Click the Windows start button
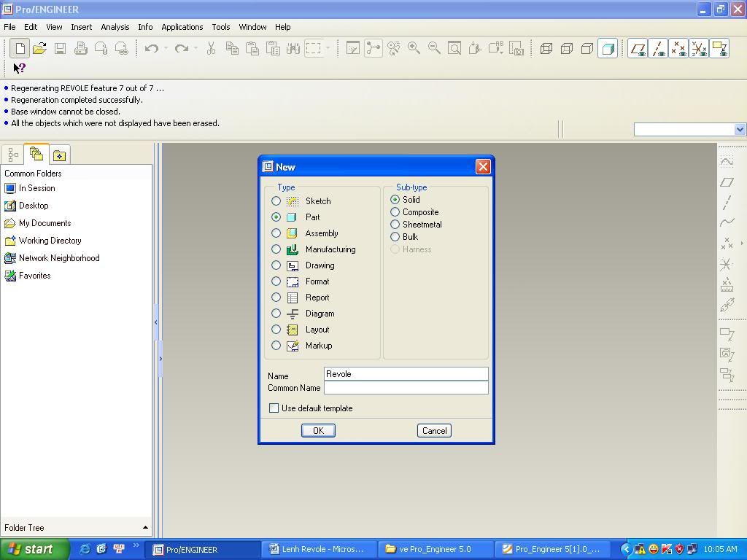The image size is (747, 560). coord(34,549)
